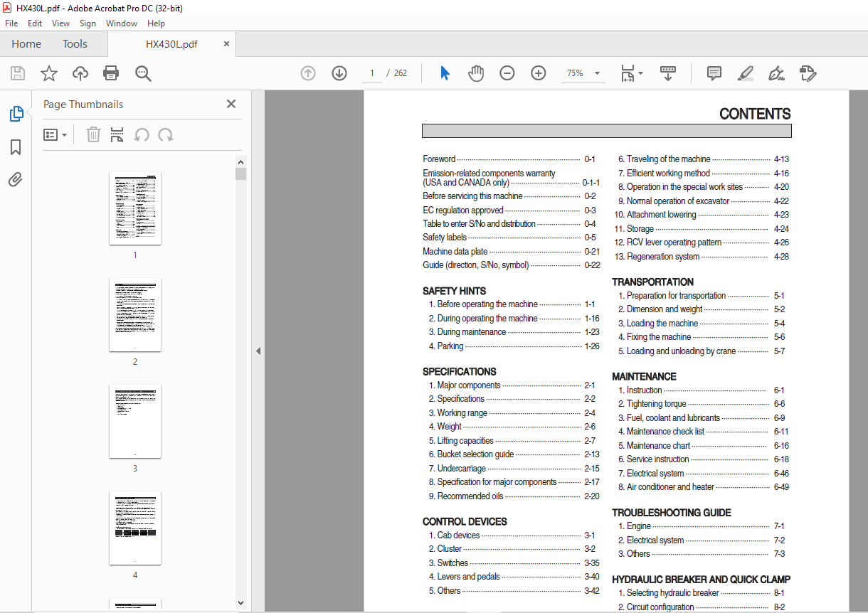Click the Bucket selection guide entry
868x613 pixels.
click(x=514, y=454)
